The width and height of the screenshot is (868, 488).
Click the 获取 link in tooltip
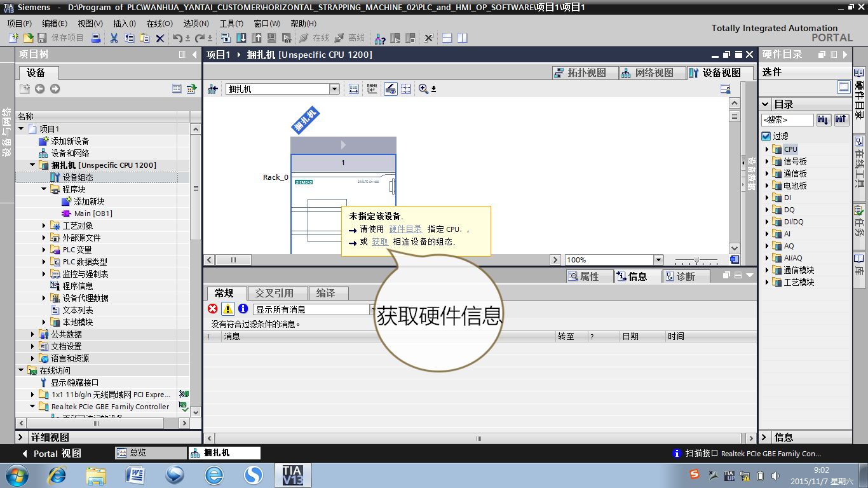(380, 241)
